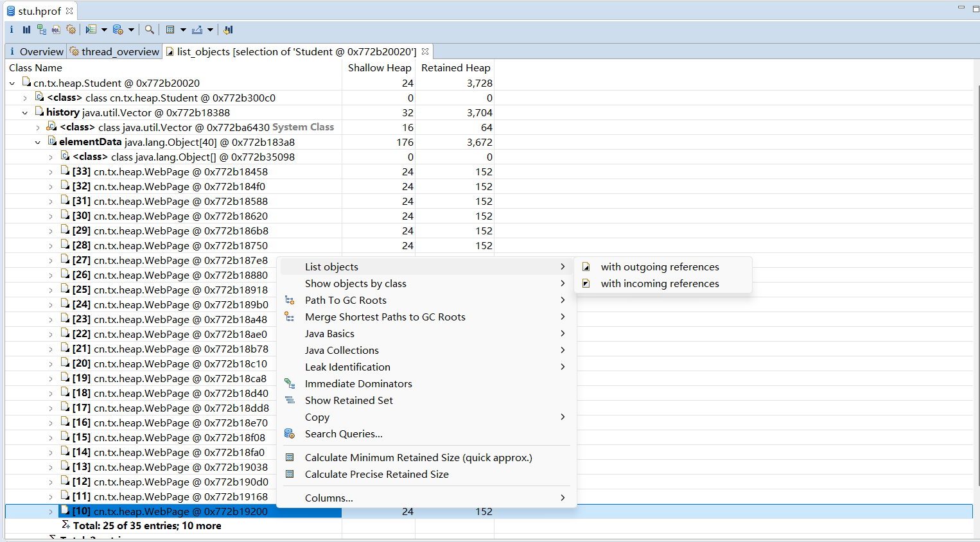Expand class cn.tx.heap.Student @ 0x772b300c0 node

click(x=25, y=98)
